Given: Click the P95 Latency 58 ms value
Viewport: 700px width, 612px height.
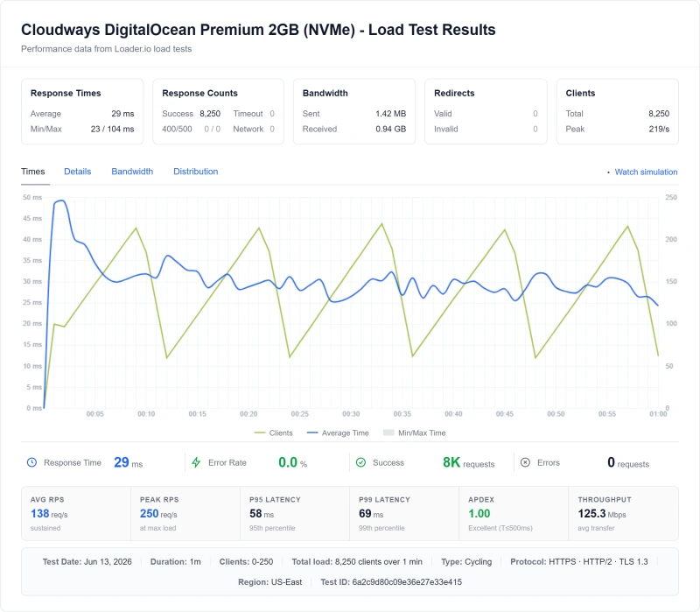Looking at the screenshot, I should pyautogui.click(x=262, y=514).
